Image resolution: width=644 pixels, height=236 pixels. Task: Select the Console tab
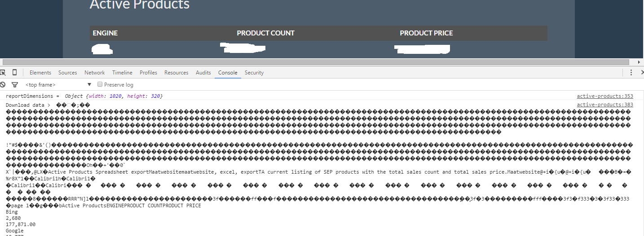click(x=228, y=73)
